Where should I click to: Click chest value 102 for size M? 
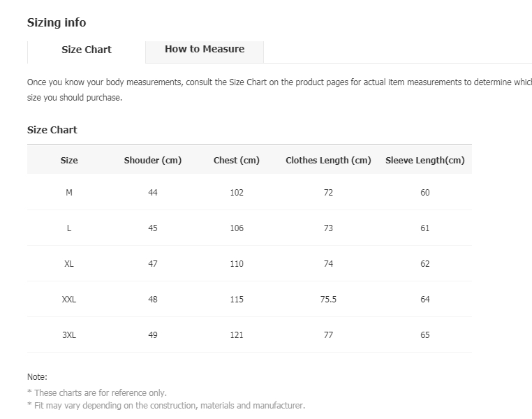pyautogui.click(x=237, y=193)
